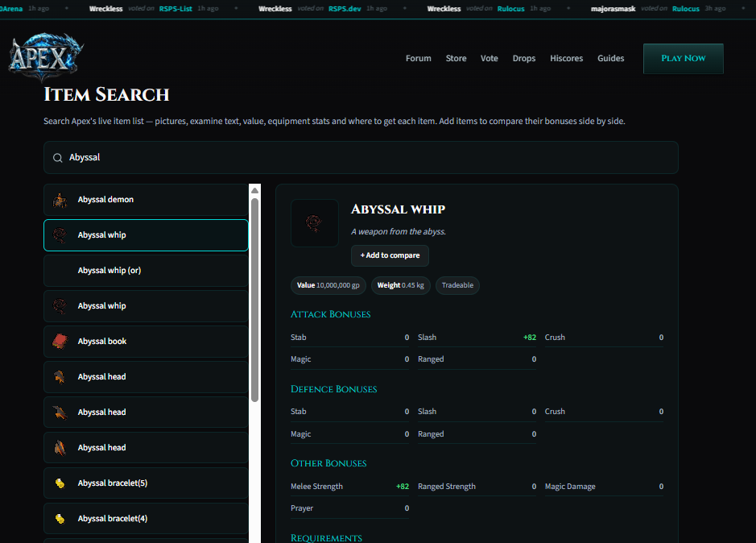This screenshot has width=756, height=543.
Task: Click the Weight 0.45 kg pill
Action: [400, 285]
